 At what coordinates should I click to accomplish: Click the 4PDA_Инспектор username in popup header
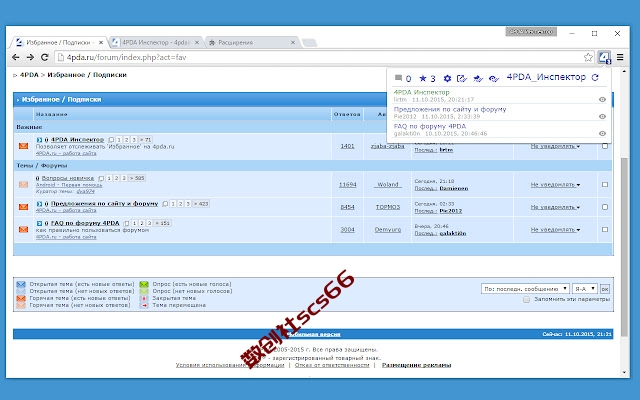tap(546, 77)
